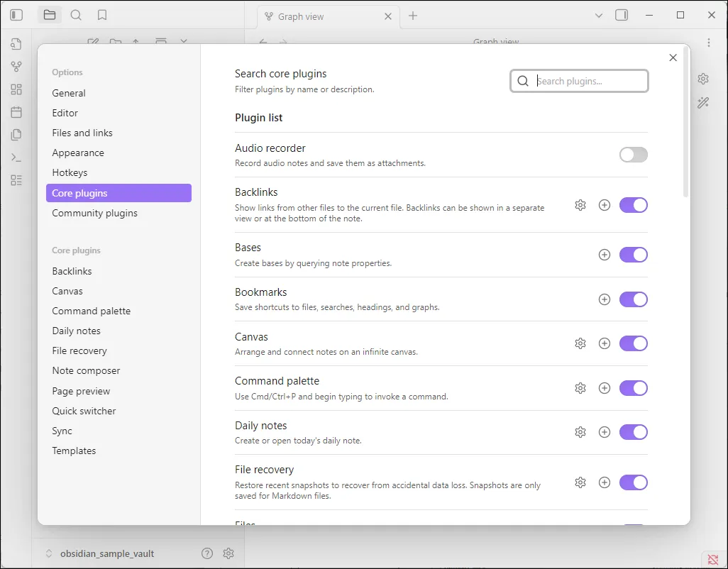728x569 pixels.
Task: Expand the tab list dropdown chevron
Action: click(598, 15)
